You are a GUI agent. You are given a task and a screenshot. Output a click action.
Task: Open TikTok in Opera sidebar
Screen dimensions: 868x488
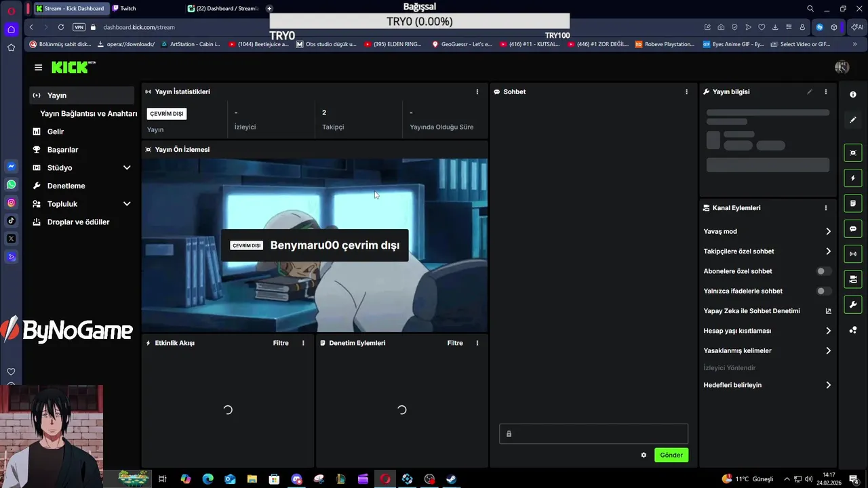tap(12, 220)
